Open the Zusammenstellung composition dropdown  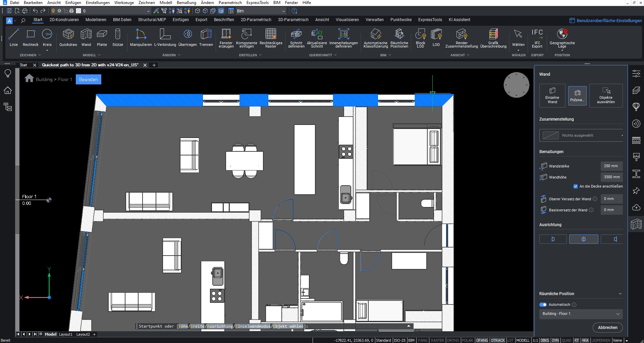581,135
